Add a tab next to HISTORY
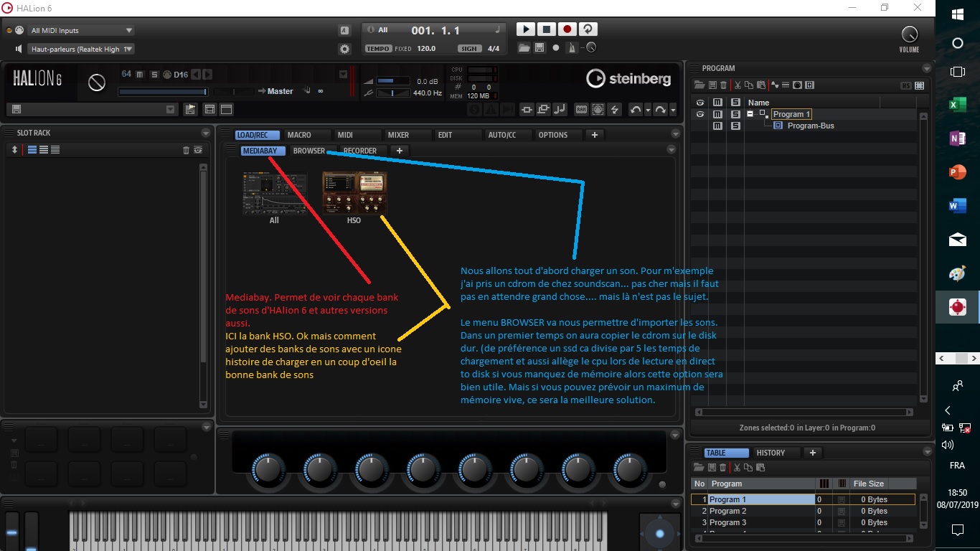Viewport: 980px width, 551px height. tap(813, 453)
